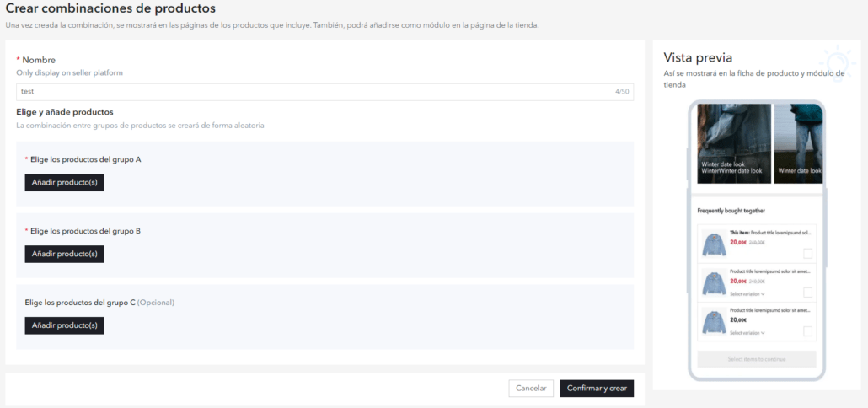Click the left Winter date look thumbnail
868x408 pixels.
pyautogui.click(x=733, y=143)
